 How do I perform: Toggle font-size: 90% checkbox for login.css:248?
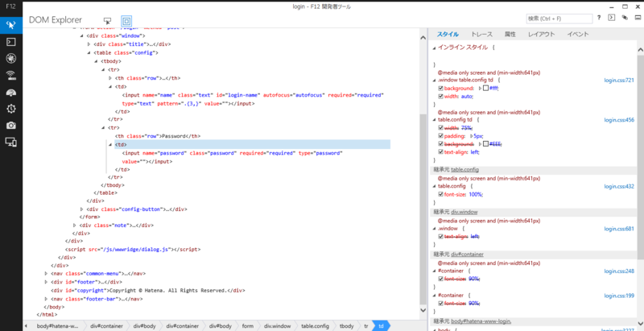[x=440, y=279]
